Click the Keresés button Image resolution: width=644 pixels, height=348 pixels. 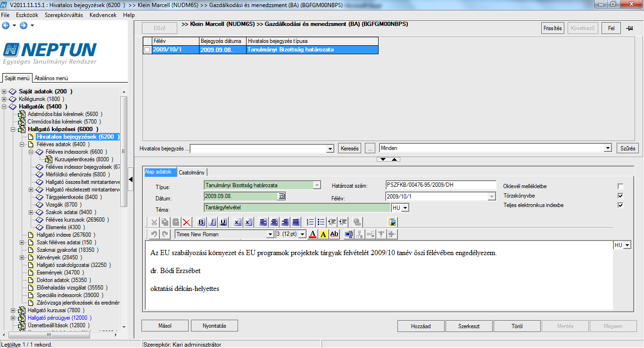pyautogui.click(x=349, y=148)
